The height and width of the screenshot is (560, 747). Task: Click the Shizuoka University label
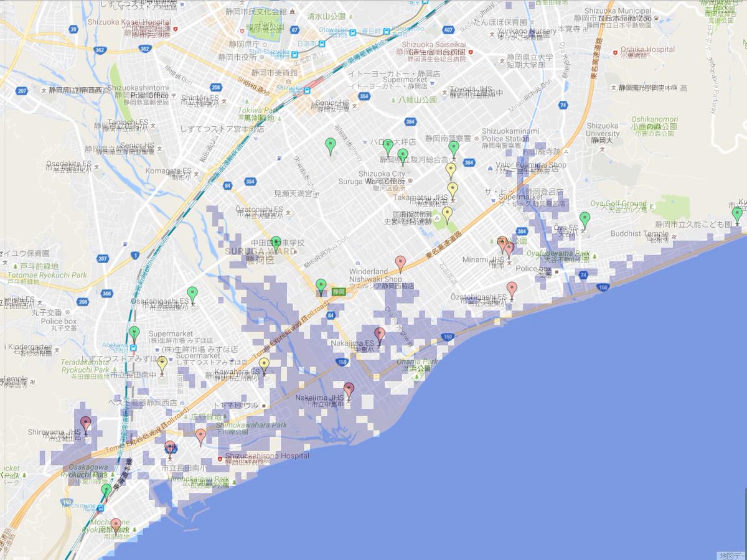(603, 129)
